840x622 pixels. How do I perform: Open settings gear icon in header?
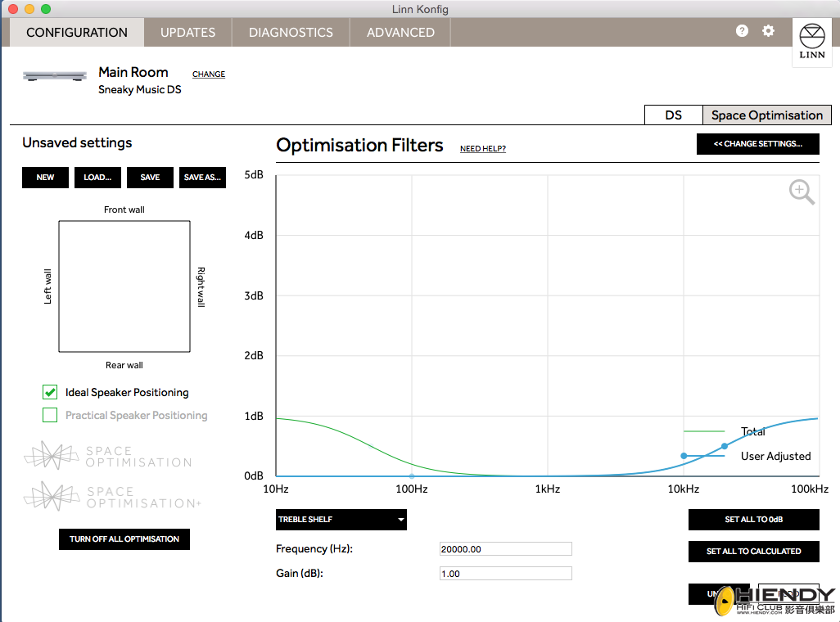(x=768, y=31)
